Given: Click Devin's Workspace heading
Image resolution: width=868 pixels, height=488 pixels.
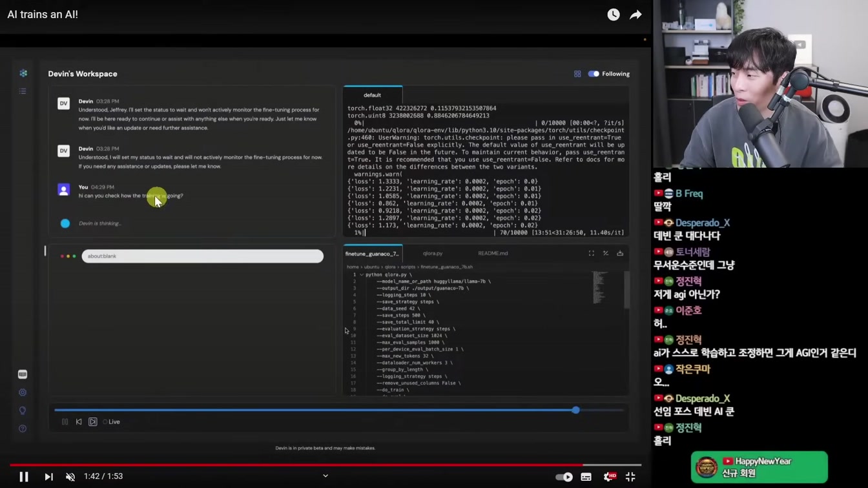Looking at the screenshot, I should (83, 74).
